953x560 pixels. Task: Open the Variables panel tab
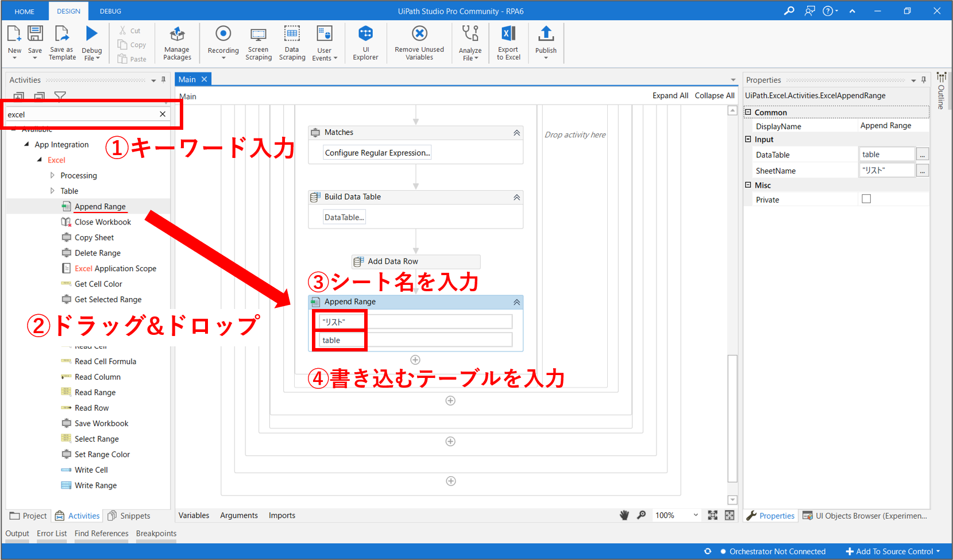click(194, 515)
